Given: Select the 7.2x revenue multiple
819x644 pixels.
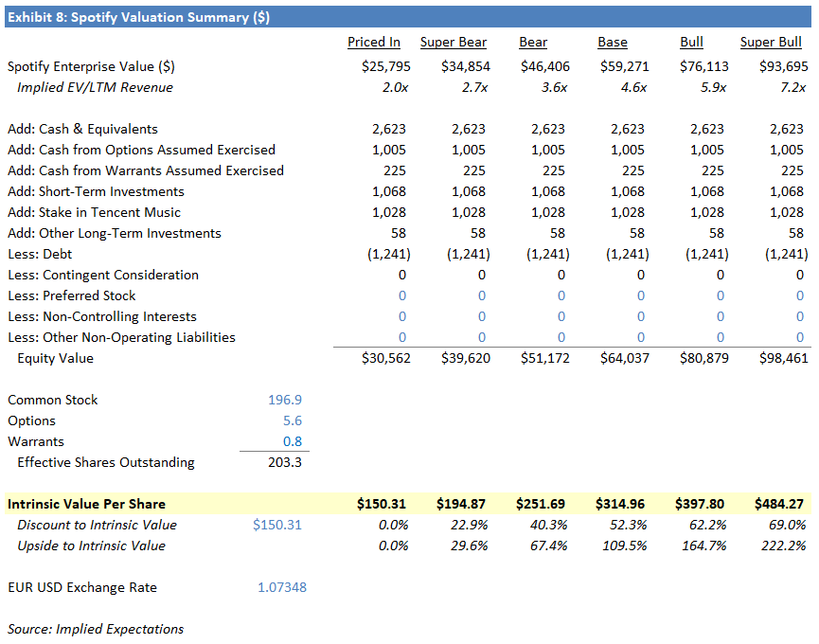Looking at the screenshot, I should click(792, 88).
